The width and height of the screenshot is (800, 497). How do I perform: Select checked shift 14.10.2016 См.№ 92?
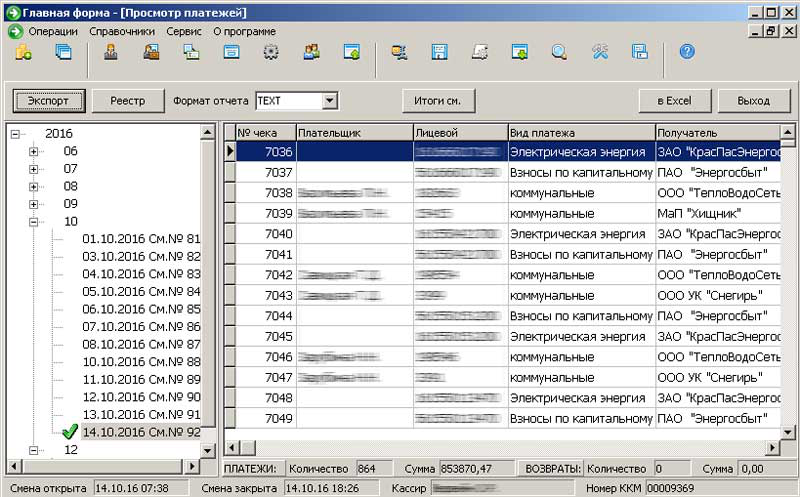pyautogui.click(x=141, y=432)
